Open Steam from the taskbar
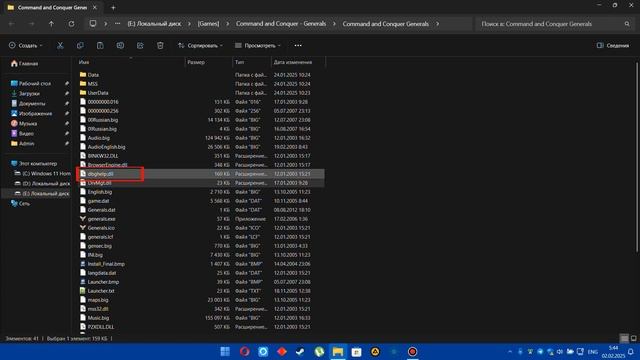 (x=300, y=351)
